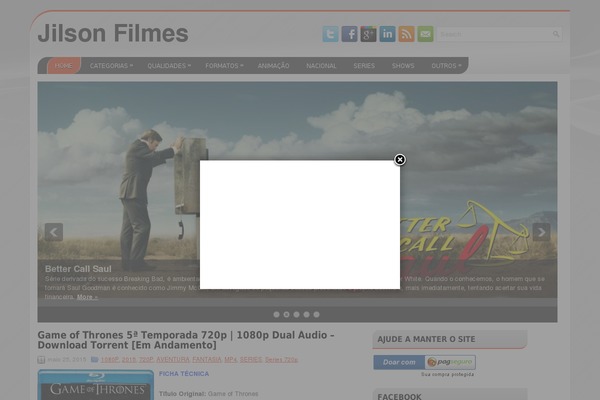Screen dimensions: 600x400
Task: Open the Twitter social icon
Action: coord(330,34)
